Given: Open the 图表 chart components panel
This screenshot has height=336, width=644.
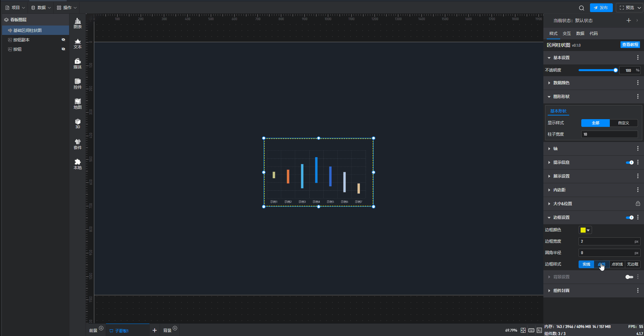Looking at the screenshot, I should coord(77,23).
